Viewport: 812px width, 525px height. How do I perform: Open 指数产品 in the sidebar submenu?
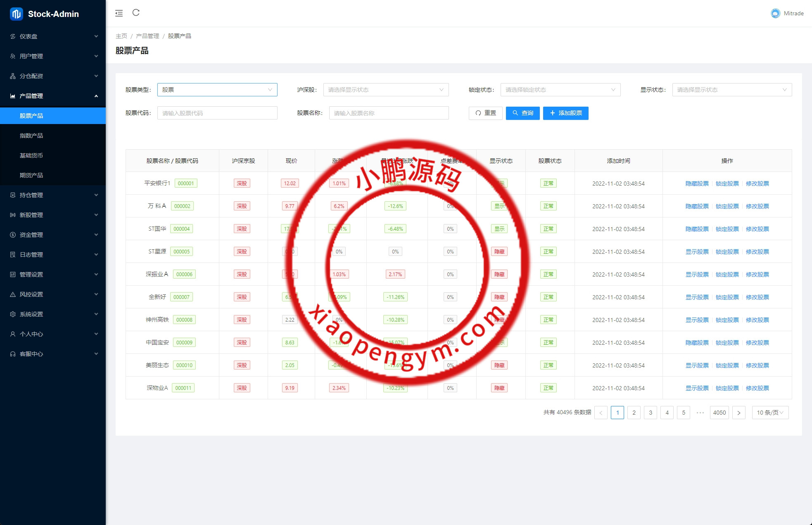coord(31,136)
